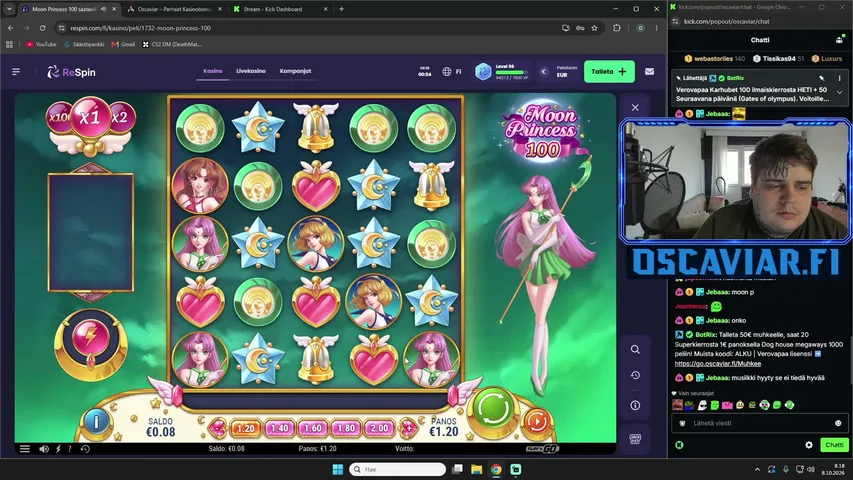Open the browser tab search dropdown
853x480 pixels.
9,9
